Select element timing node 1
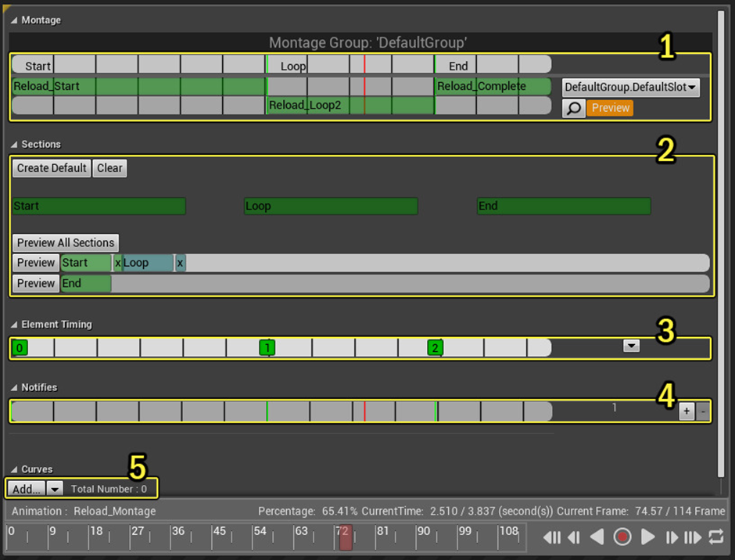Viewport: 735px width, 560px height. coord(267,348)
